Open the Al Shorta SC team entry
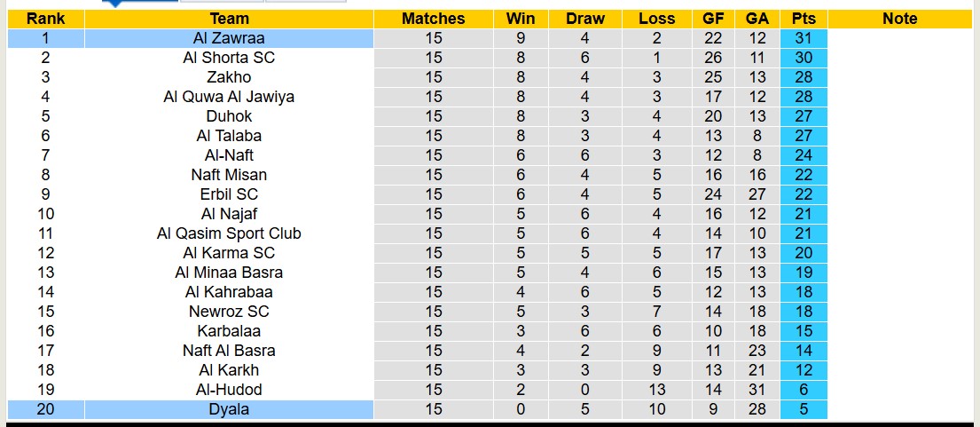The height and width of the screenshot is (427, 980). point(229,58)
